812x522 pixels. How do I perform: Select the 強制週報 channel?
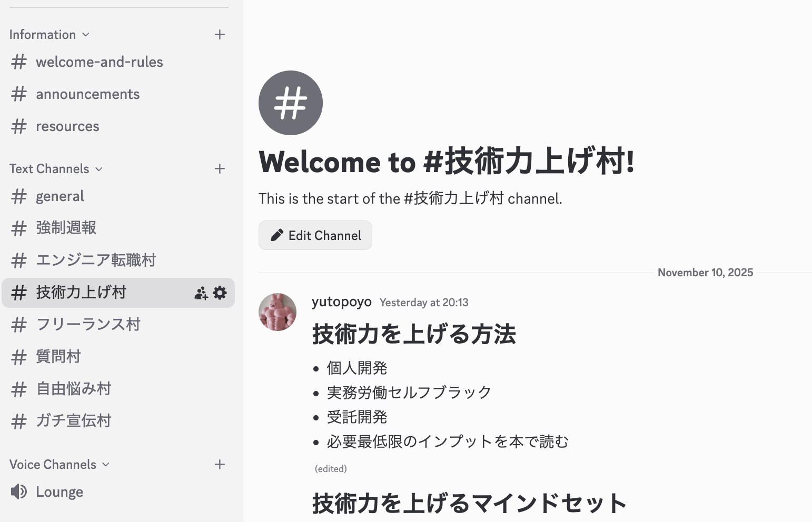[x=66, y=228]
